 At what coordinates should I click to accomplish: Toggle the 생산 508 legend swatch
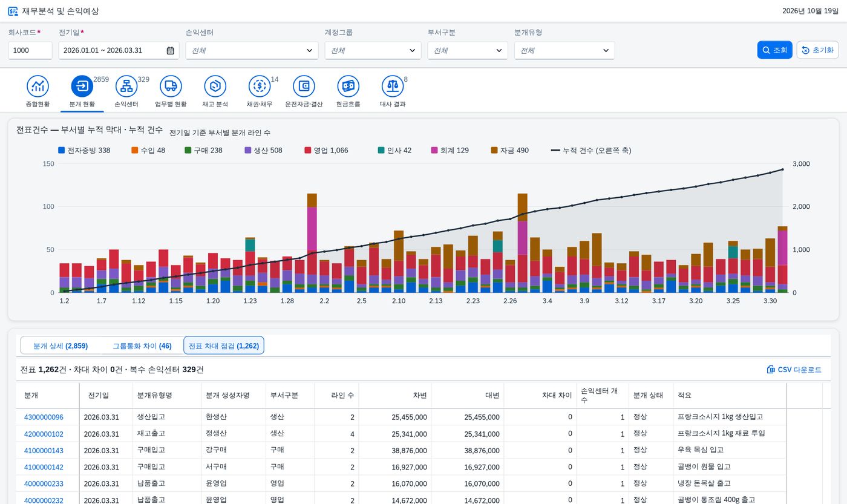pos(248,150)
